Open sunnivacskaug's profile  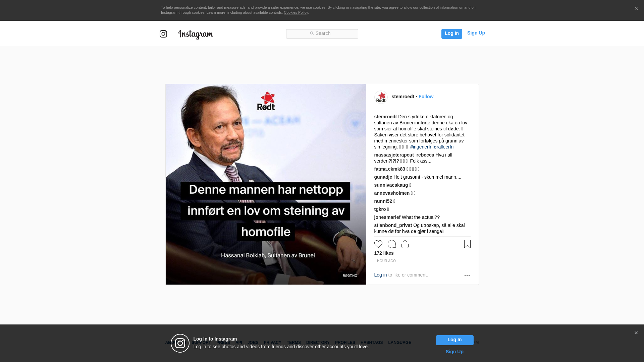point(391,185)
